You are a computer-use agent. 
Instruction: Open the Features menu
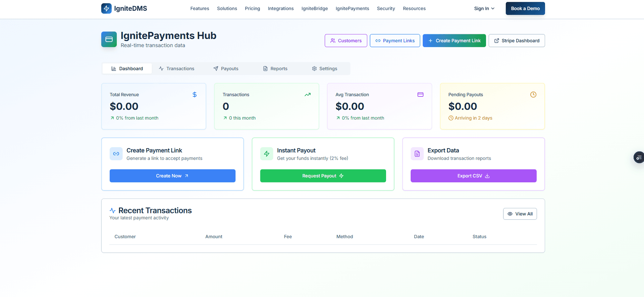pyautogui.click(x=200, y=8)
